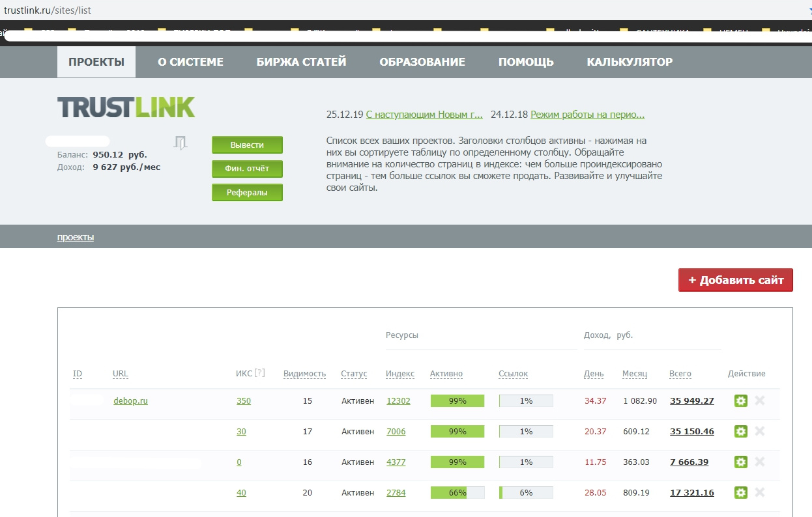The height and width of the screenshot is (517, 812).
Task: Click the monthly income value 1 082.90
Action: (x=641, y=401)
